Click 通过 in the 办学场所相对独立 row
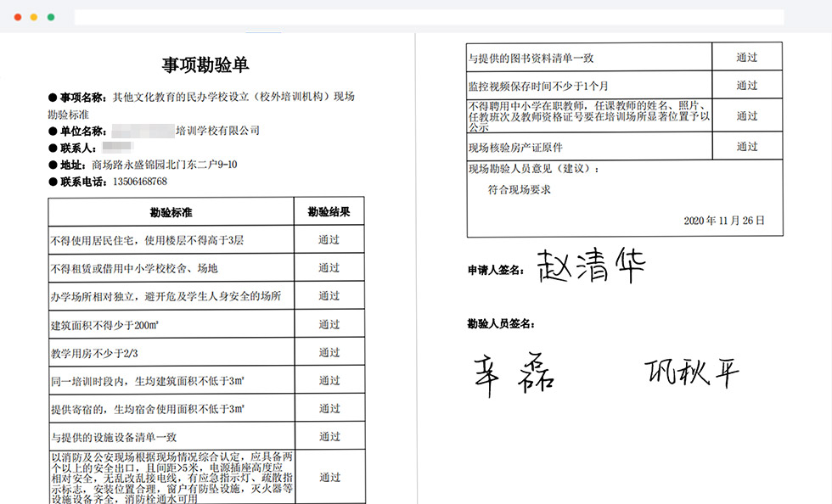This screenshot has height=504, width=832. pos(329,296)
